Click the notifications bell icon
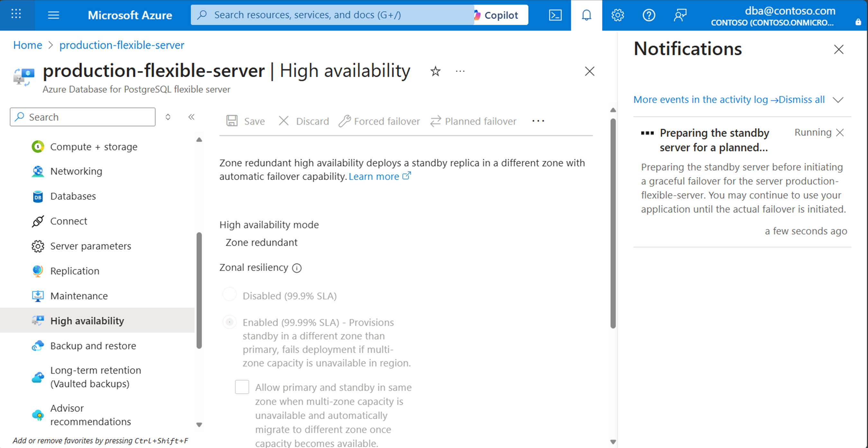The image size is (868, 448). pos(586,15)
